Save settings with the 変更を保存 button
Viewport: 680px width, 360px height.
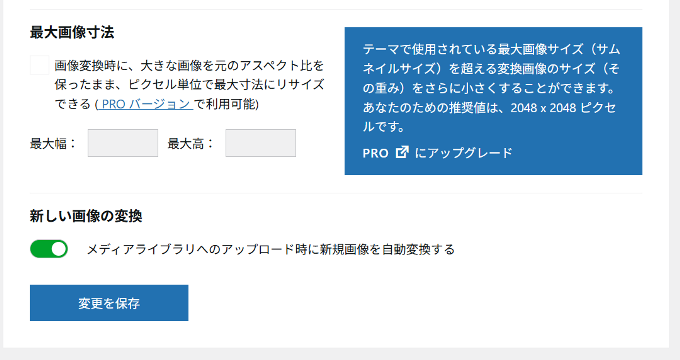pyautogui.click(x=109, y=303)
